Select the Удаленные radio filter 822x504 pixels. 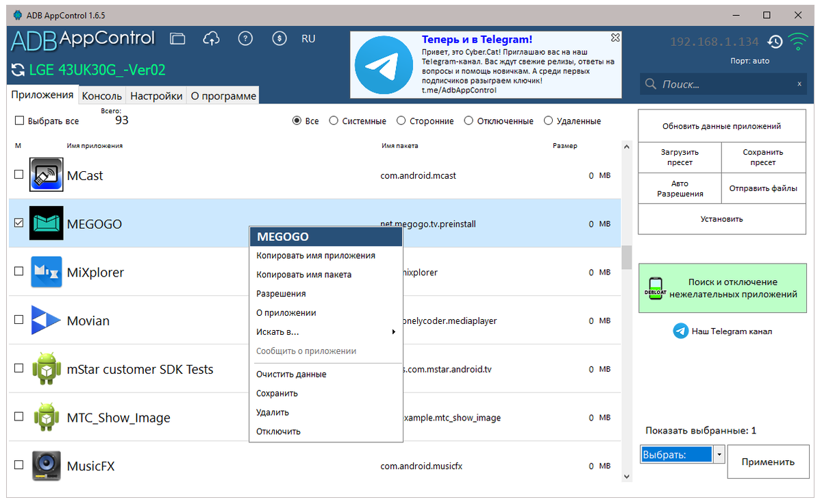coord(548,121)
